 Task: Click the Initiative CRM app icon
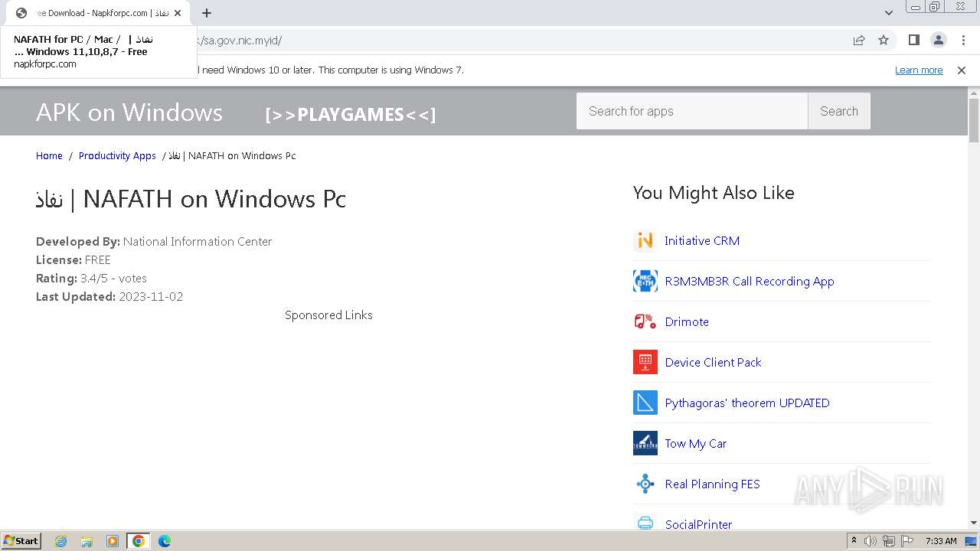tap(645, 240)
